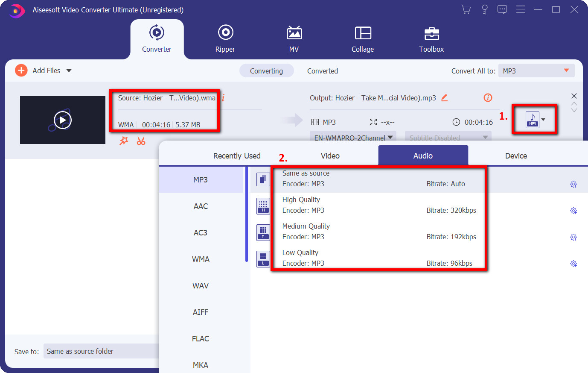
Task: Click the rename output pencil icon
Action: point(444,98)
